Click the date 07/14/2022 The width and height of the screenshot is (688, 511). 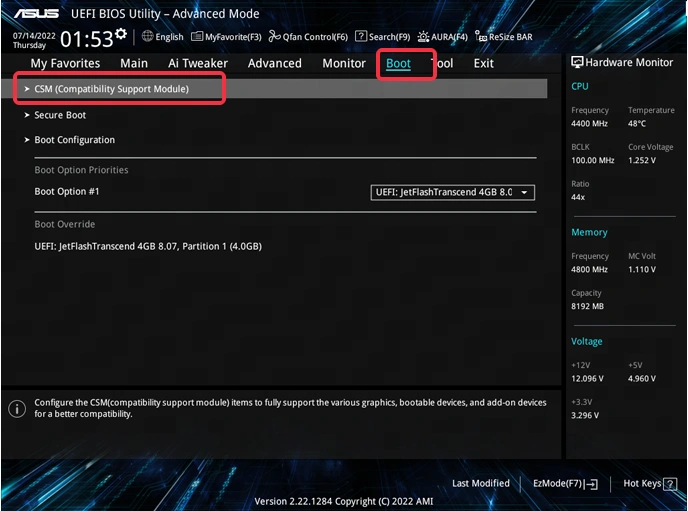pos(34,36)
